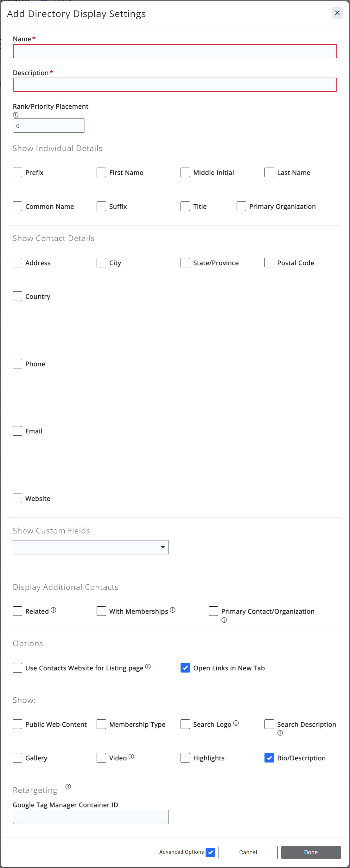Check the Title checkbox
Viewport: 350px width, 868px height.
click(x=185, y=206)
